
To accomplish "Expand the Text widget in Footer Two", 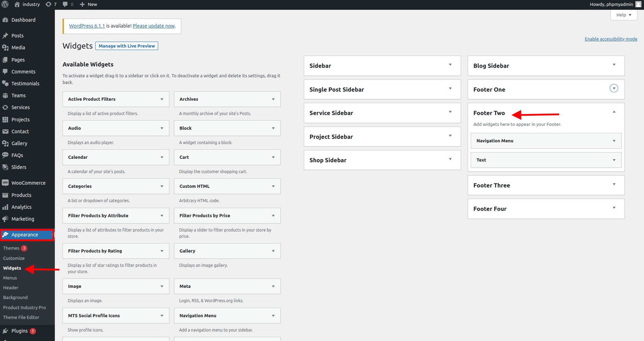I will [x=614, y=160].
